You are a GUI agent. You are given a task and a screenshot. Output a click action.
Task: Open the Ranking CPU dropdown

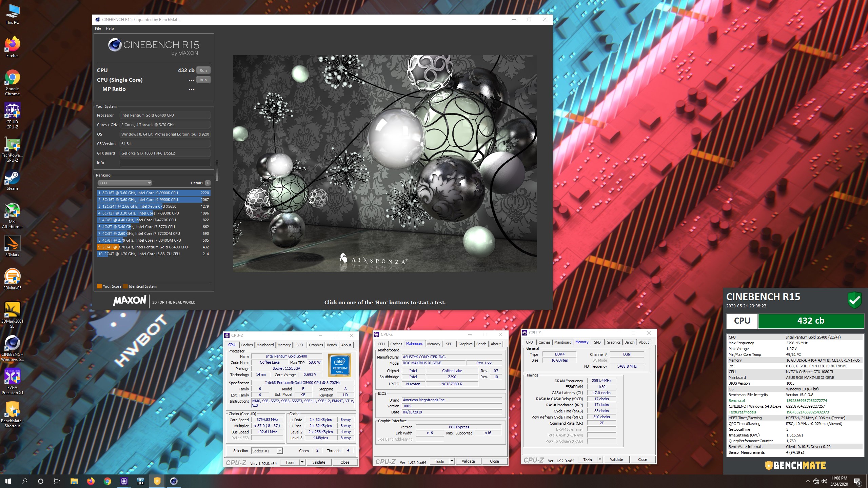[x=124, y=183]
